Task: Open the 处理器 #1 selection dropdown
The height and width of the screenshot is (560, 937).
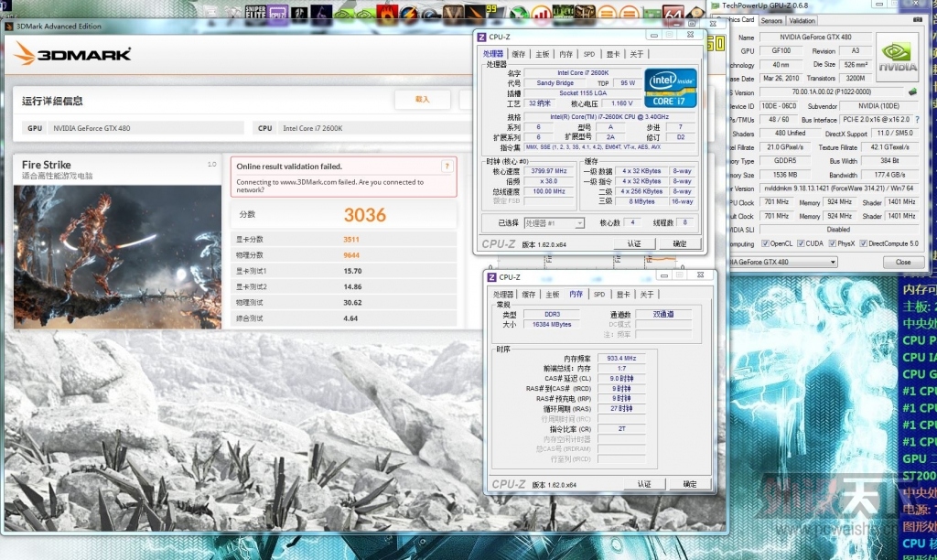Action: (x=554, y=223)
